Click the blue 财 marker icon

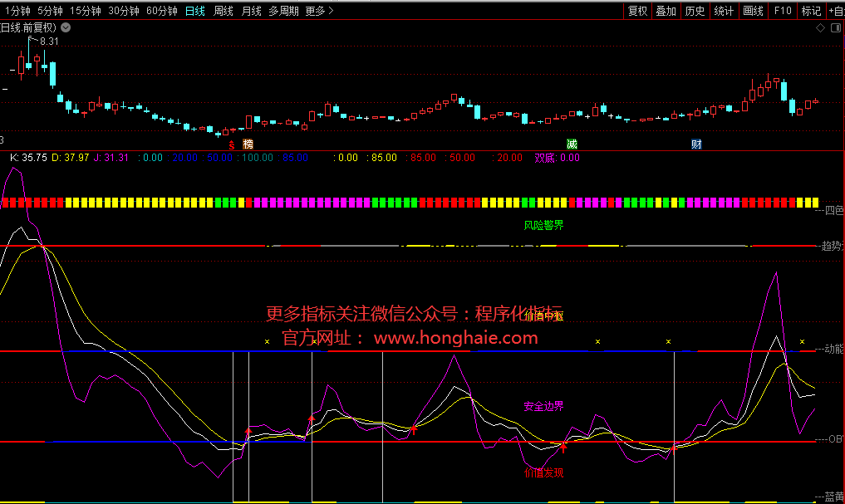(696, 144)
